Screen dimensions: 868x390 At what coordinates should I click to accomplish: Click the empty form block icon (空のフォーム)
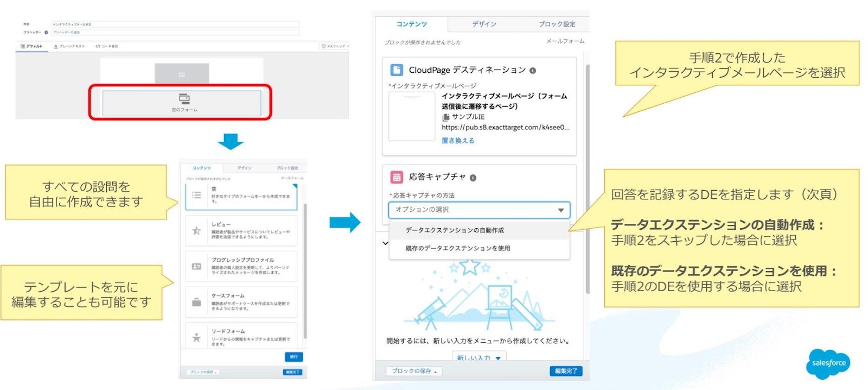point(184,98)
